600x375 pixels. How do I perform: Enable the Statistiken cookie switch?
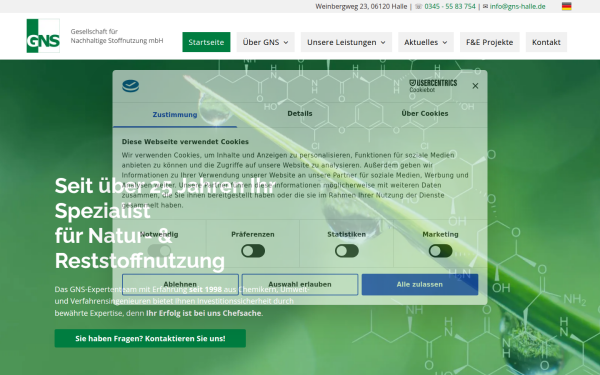(347, 251)
